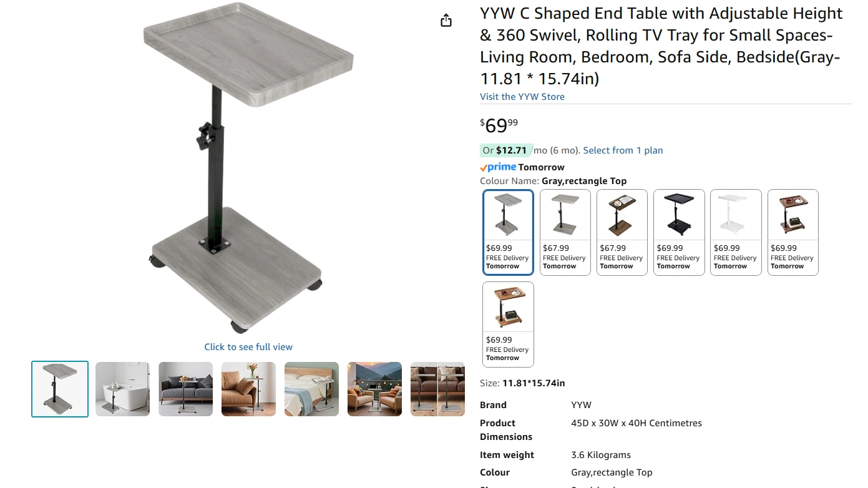
Task: View the bedside scene thumbnail
Action: pyautogui.click(x=312, y=389)
